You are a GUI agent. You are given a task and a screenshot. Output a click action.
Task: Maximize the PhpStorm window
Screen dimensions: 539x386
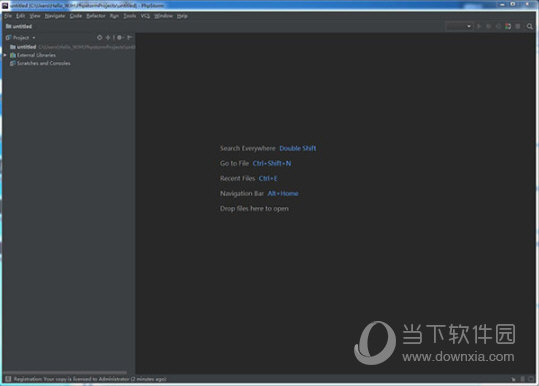point(513,4)
